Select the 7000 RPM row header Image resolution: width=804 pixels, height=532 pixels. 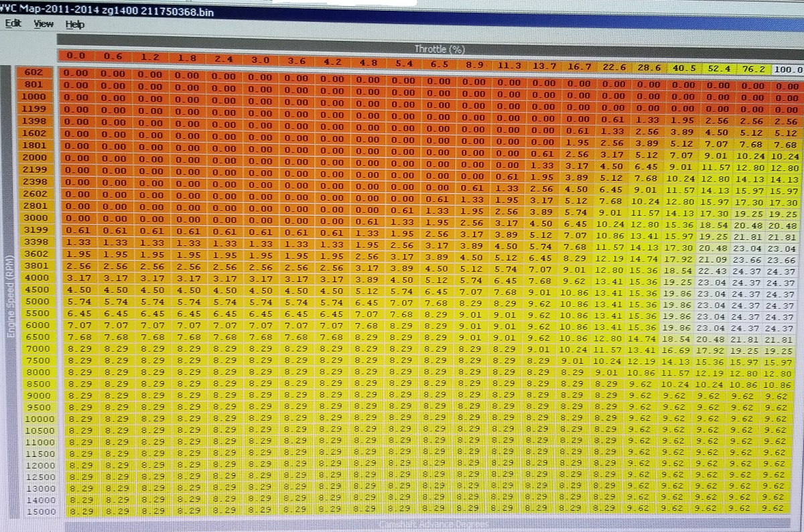pyautogui.click(x=36, y=349)
